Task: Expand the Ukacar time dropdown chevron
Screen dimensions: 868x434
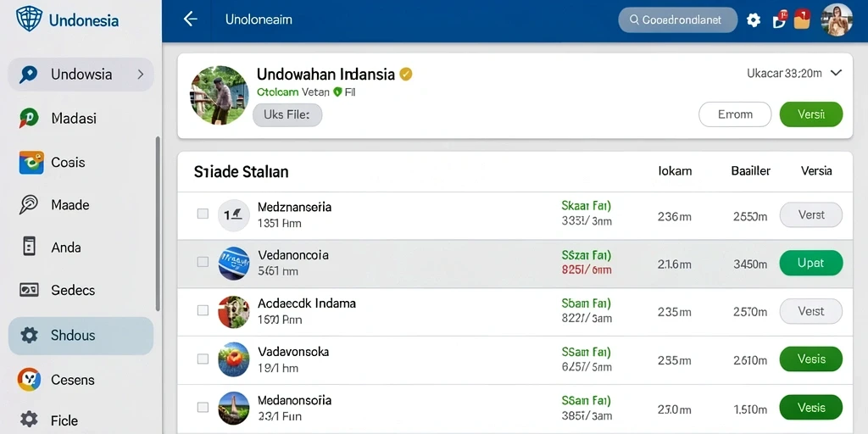Action: coord(837,73)
